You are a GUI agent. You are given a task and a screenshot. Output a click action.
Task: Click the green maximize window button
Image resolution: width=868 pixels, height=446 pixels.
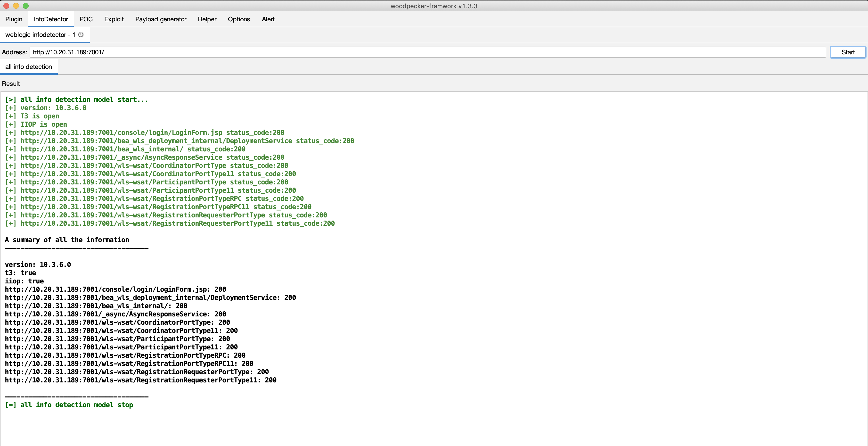coord(26,6)
